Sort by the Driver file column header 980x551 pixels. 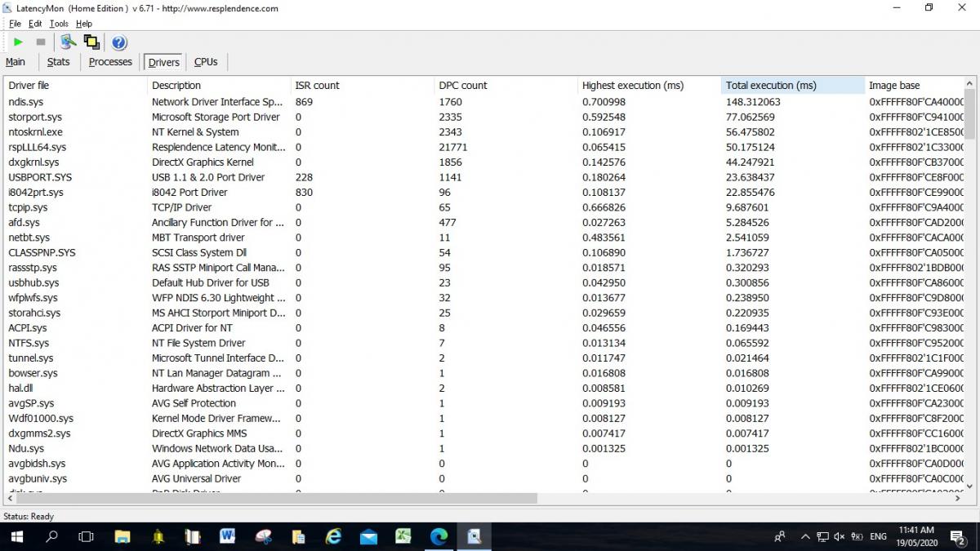tap(76, 85)
